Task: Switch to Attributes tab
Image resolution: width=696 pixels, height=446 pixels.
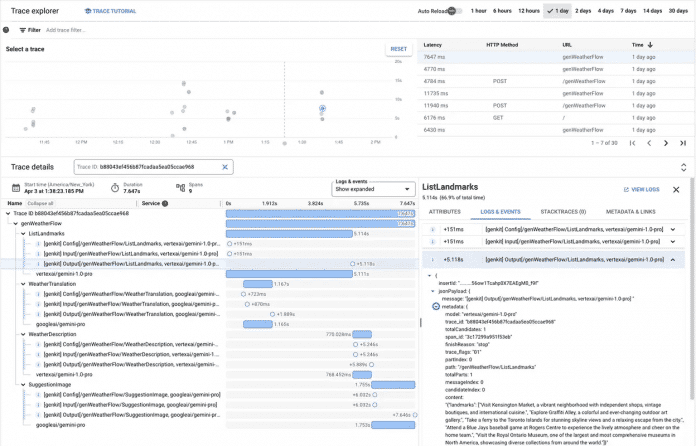Action: (x=445, y=212)
